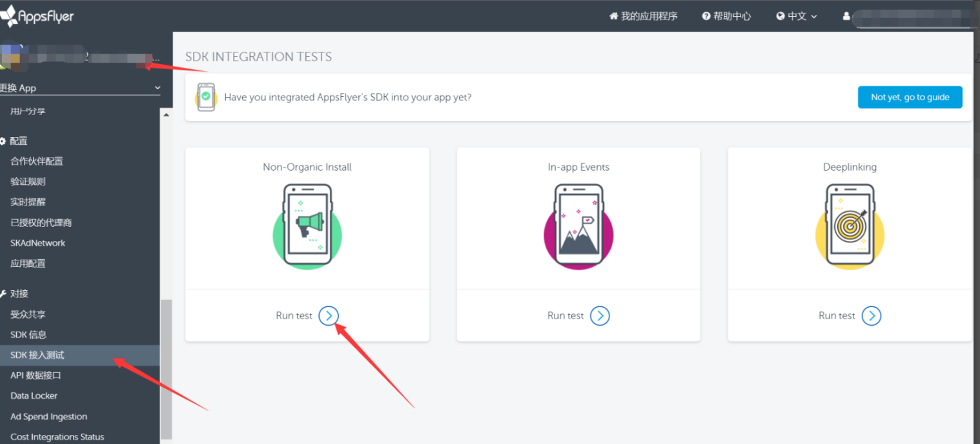Click the home icon beside 我的应用程序
The height and width of the screenshot is (444, 980).
(x=614, y=16)
